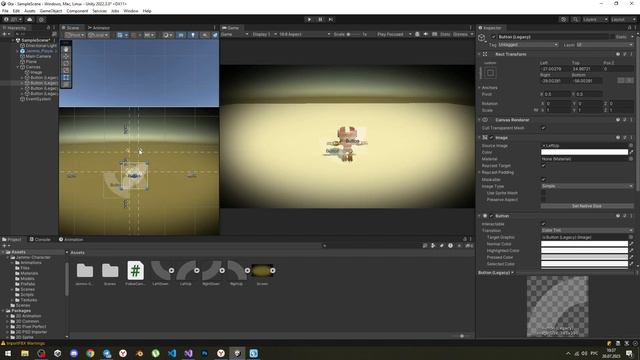
Task: Toggle the Preserve Aspect checkbox
Action: pyautogui.click(x=543, y=200)
